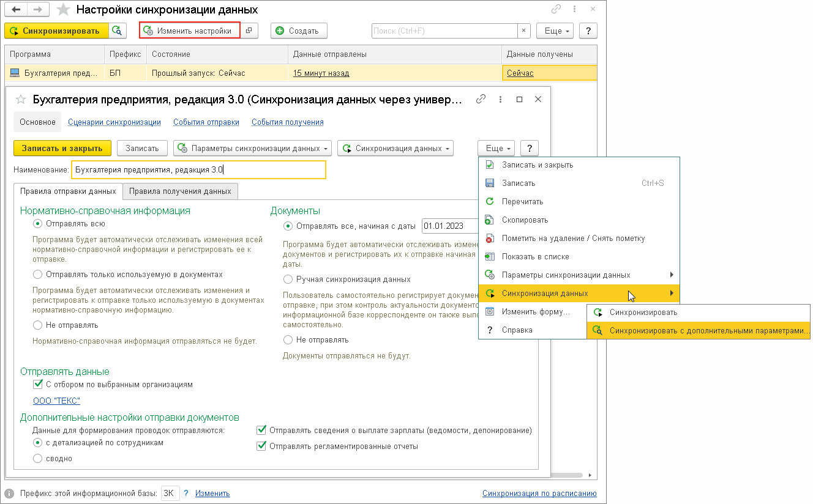Choose Синхронизация данных menu entry

click(x=579, y=293)
